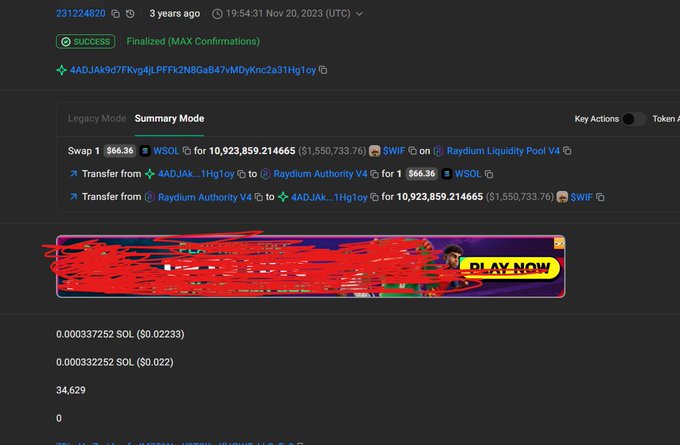Select 10,923,859.214665 amount in Swap row

tap(252, 151)
